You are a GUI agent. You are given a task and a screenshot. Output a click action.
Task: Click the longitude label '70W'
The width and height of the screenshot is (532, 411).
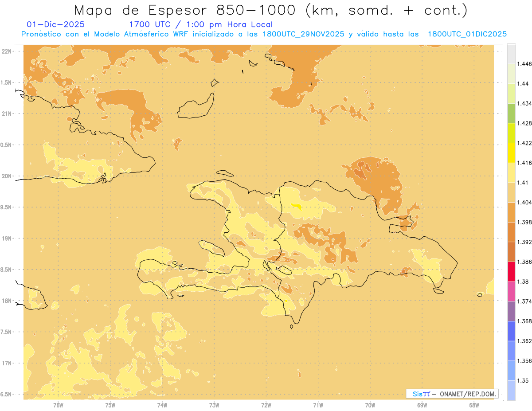[x=370, y=405]
